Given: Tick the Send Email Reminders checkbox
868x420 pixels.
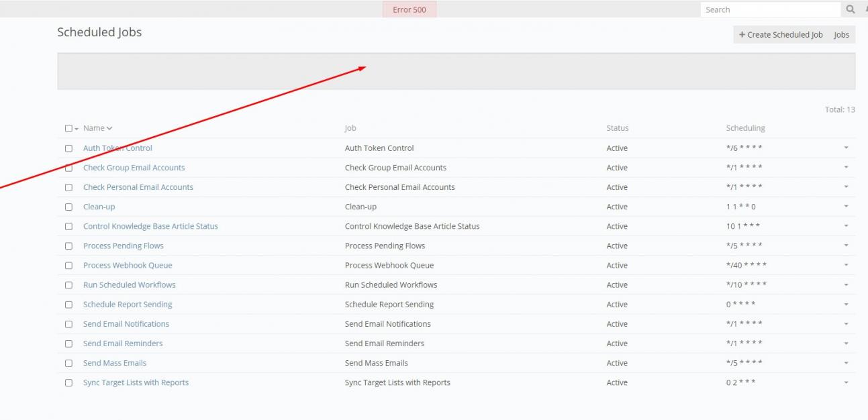Looking at the screenshot, I should pos(68,344).
